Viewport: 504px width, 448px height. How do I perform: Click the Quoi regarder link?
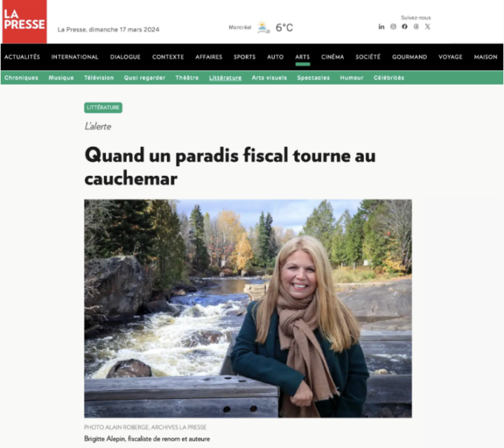tap(145, 78)
